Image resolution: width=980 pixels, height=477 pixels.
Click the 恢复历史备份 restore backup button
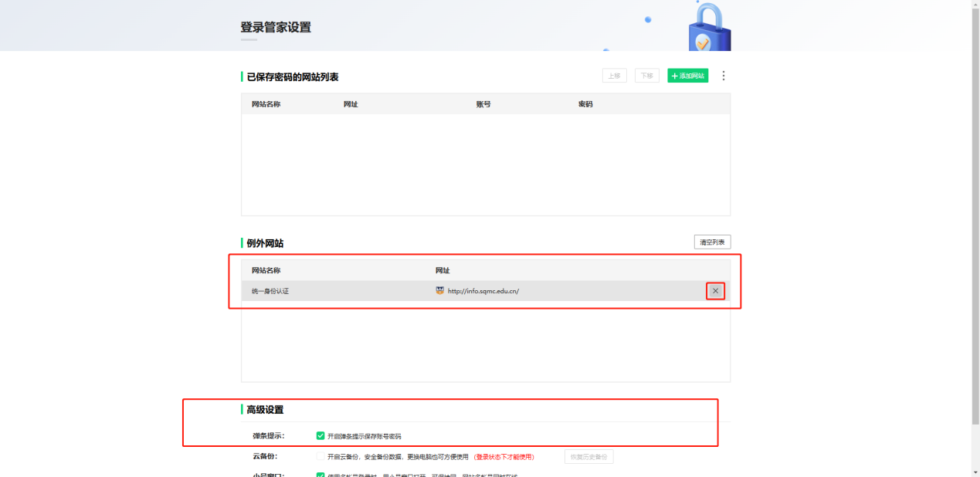pos(588,457)
